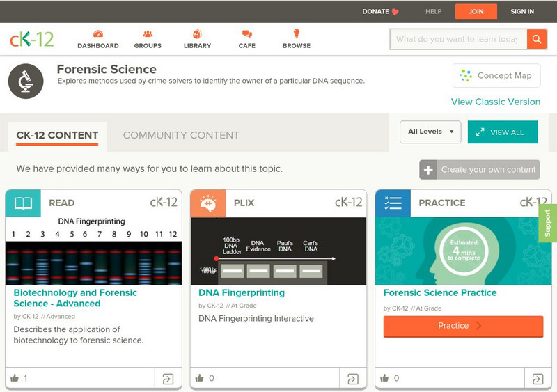This screenshot has height=392, width=557.
Task: Open Forensic Science Practice title link
Action: pyautogui.click(x=440, y=293)
